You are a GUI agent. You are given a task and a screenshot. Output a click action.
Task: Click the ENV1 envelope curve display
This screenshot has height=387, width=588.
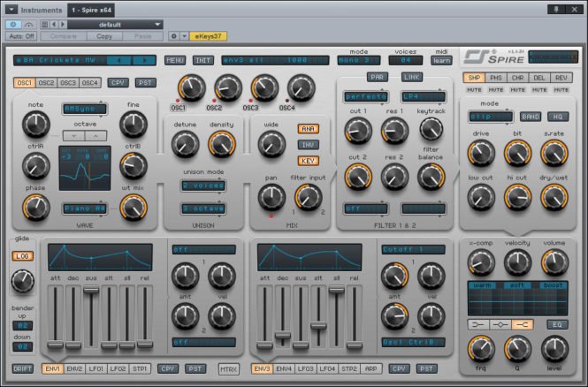point(100,257)
